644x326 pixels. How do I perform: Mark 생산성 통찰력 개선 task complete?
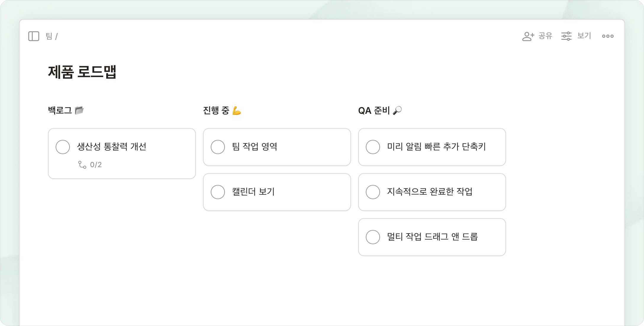pyautogui.click(x=63, y=147)
